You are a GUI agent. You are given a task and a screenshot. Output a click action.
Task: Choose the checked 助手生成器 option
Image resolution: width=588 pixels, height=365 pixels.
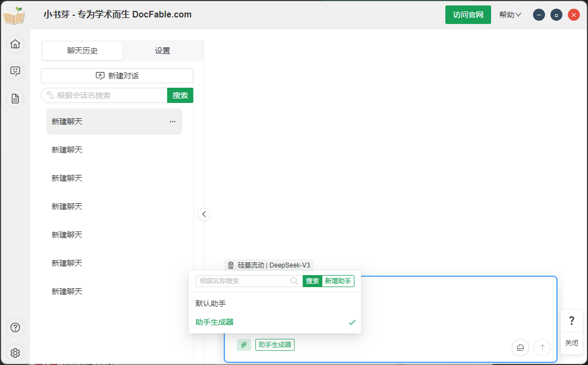(x=215, y=322)
